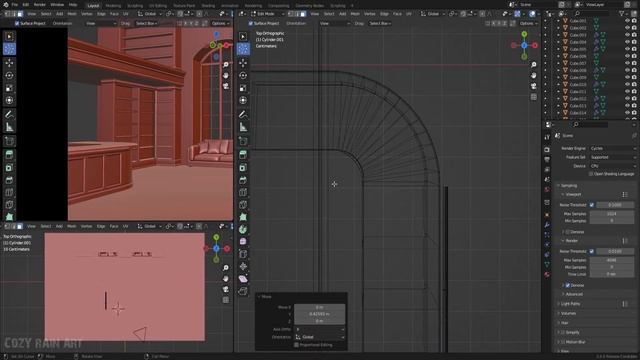Switch to the UV Editing workspace tab
This screenshot has height=360, width=640.
pyautogui.click(x=158, y=6)
